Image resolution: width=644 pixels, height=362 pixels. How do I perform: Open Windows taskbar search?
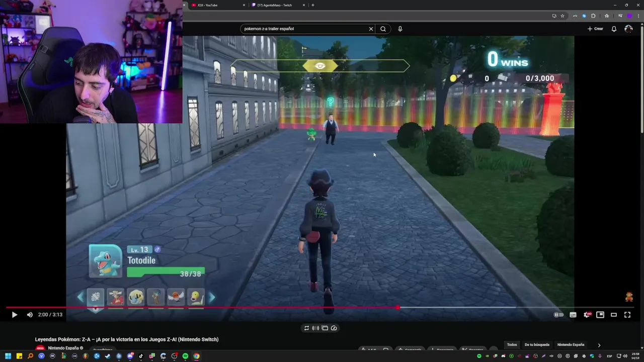pos(30,356)
